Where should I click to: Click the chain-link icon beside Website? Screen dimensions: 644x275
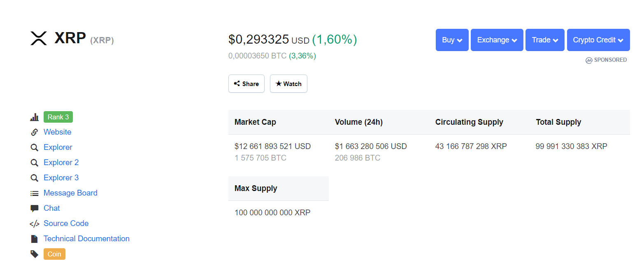click(x=35, y=132)
